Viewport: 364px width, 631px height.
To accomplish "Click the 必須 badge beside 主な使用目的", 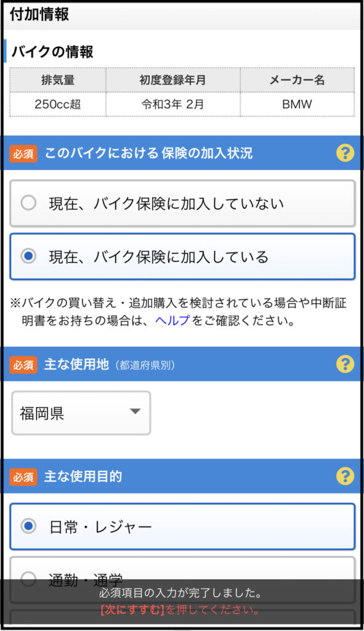I will click(x=23, y=477).
